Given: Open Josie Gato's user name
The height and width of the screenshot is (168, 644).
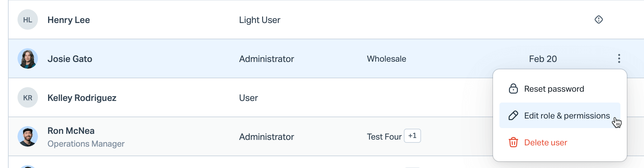Looking at the screenshot, I should click(70, 59).
